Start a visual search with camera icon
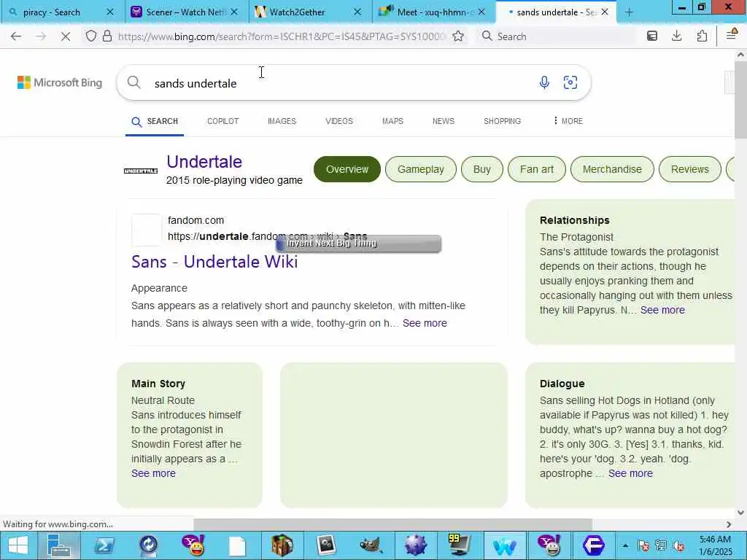 click(x=570, y=82)
